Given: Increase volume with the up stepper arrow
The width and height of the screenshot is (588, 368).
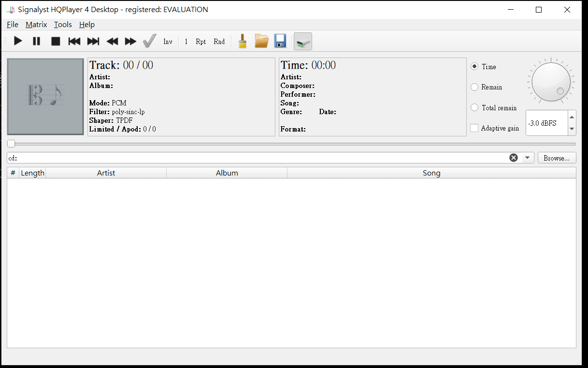Looking at the screenshot, I should pyautogui.click(x=572, y=117).
